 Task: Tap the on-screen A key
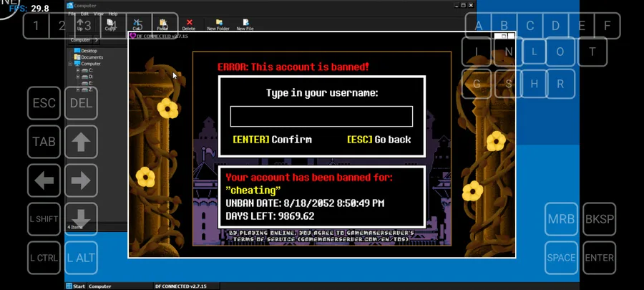tap(479, 26)
